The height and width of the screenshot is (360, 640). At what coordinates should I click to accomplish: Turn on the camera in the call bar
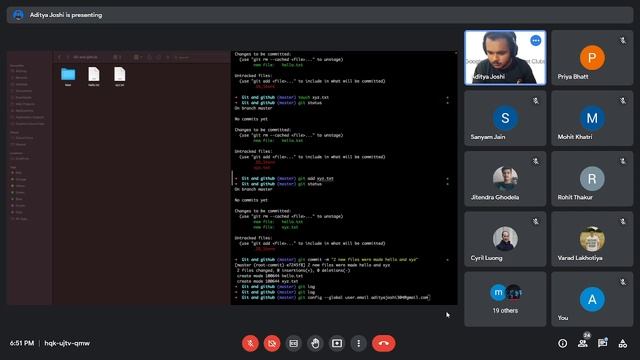[272, 343]
